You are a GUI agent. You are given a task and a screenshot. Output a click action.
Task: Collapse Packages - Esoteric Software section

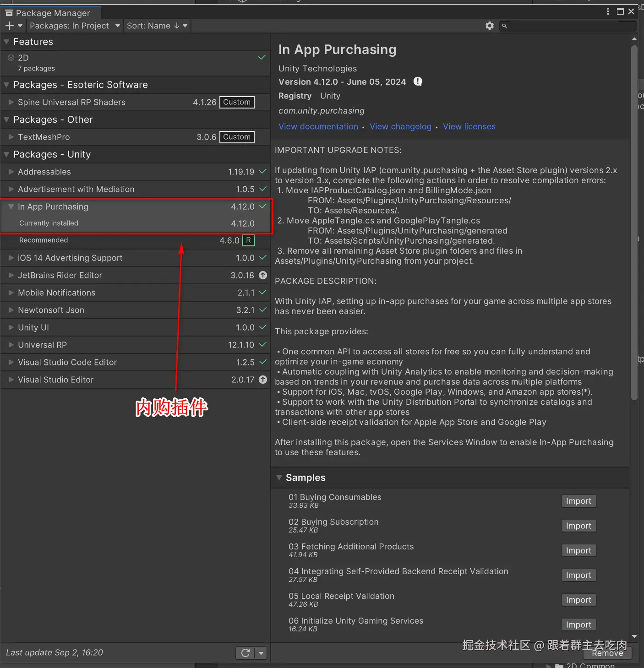click(6, 85)
